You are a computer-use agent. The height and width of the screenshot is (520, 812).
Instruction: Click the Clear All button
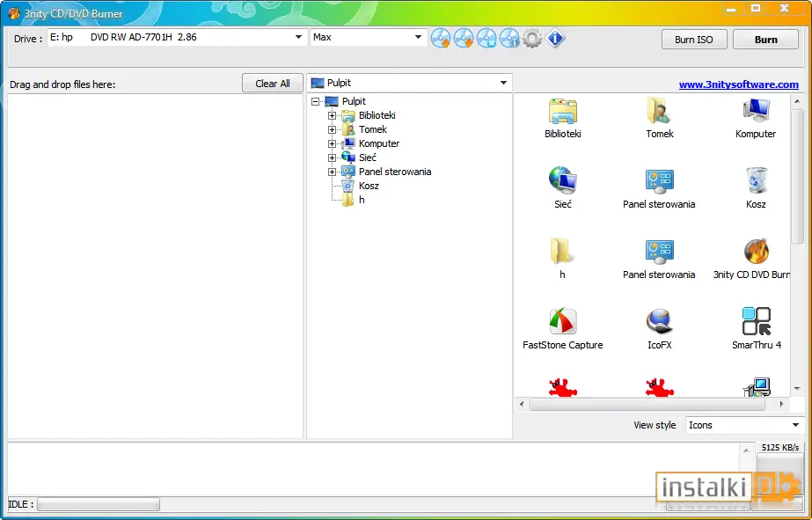(273, 84)
